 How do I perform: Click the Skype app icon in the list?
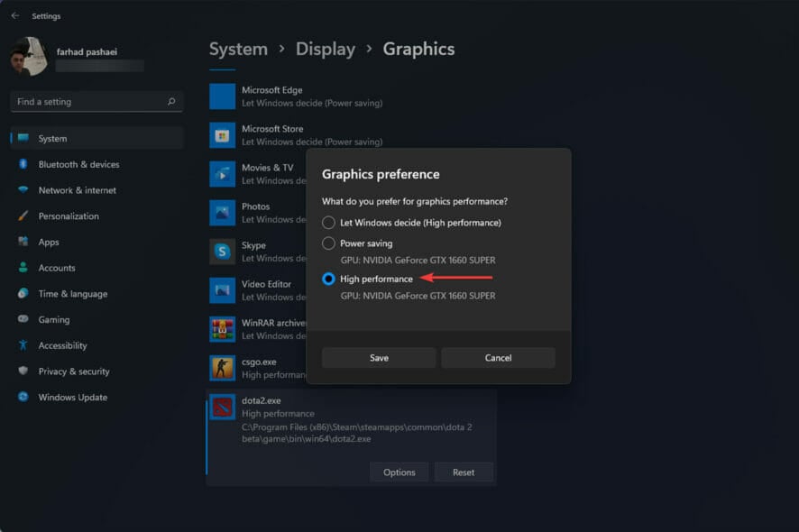pyautogui.click(x=221, y=251)
